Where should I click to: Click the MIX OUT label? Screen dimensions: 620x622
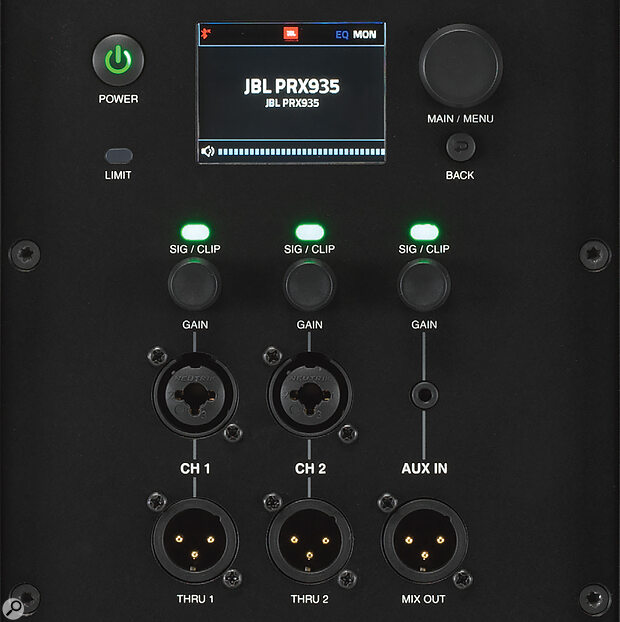423,599
